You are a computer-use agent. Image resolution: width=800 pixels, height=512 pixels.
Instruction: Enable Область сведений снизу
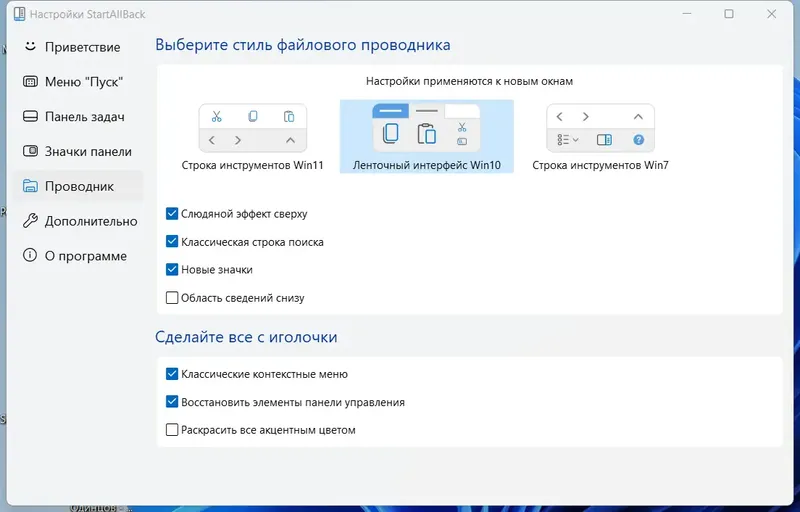(172, 297)
